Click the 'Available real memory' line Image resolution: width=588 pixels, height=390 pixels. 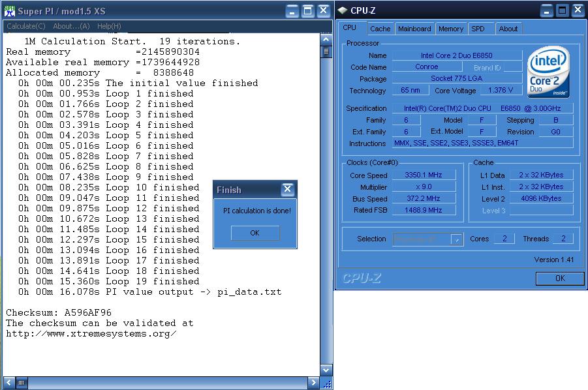click(x=102, y=62)
